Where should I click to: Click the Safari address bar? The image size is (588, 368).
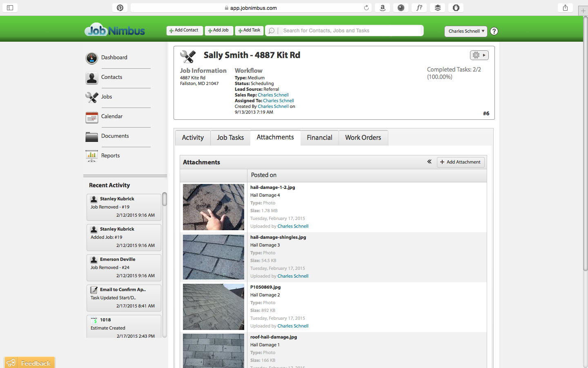pos(251,8)
